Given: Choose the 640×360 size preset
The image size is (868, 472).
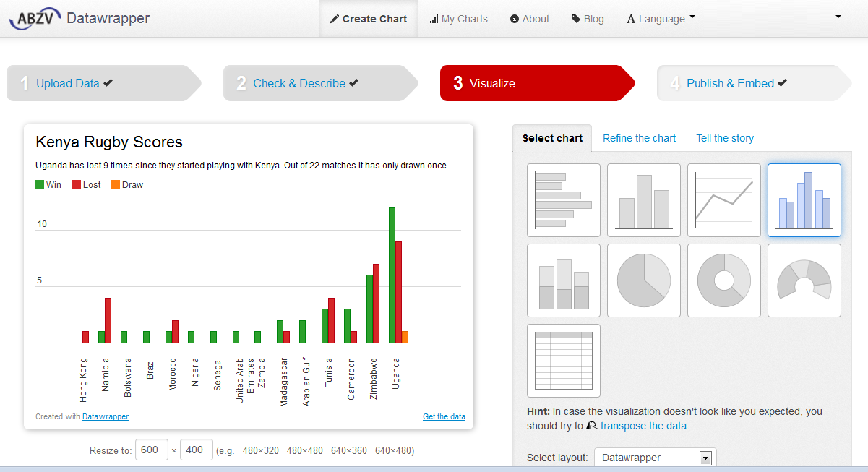Looking at the screenshot, I should tap(349, 450).
